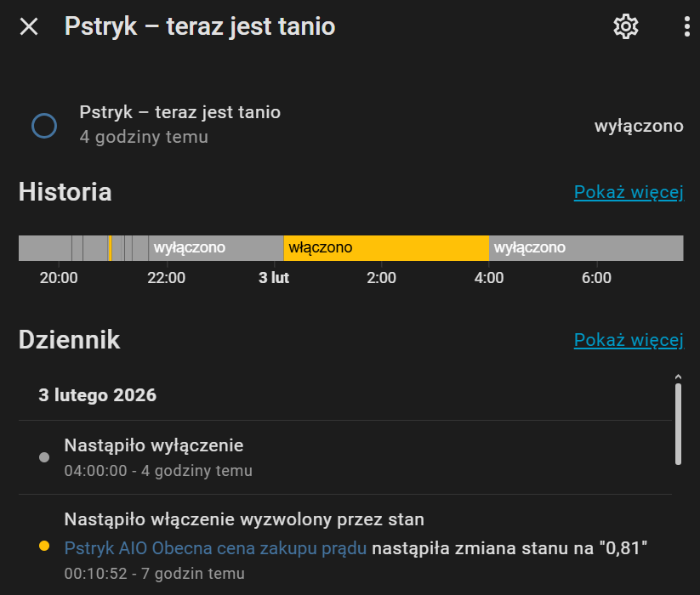This screenshot has width=700, height=595.
Task: Click the scroll-up arrow above the logbook scrollbar
Action: tap(678, 376)
